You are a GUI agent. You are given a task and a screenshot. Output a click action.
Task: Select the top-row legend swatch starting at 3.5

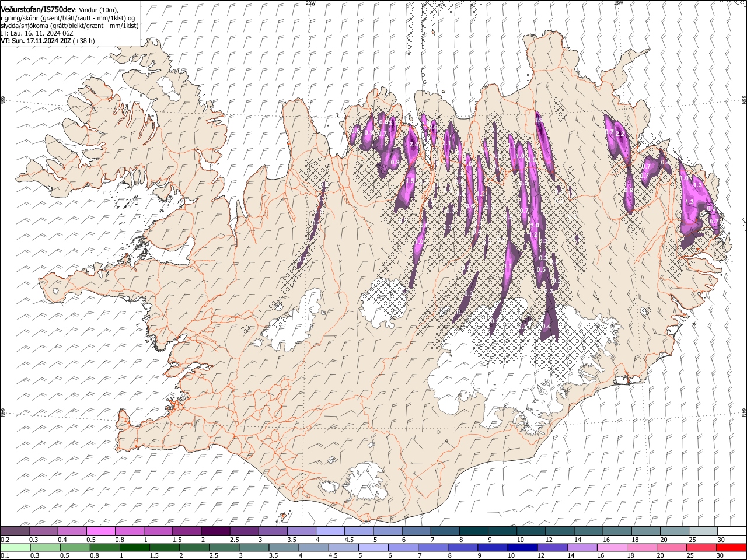301,531
